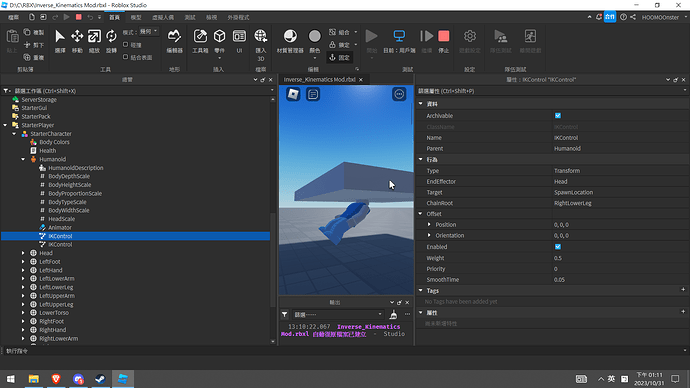Open the Home ribbon tab
Image resolution: width=690 pixels, height=388 pixels.
click(114, 17)
